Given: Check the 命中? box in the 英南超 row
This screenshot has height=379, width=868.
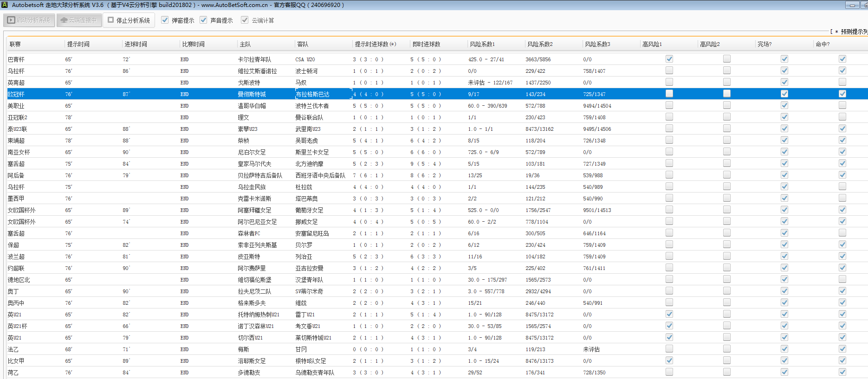Looking at the screenshot, I should coord(842,82).
